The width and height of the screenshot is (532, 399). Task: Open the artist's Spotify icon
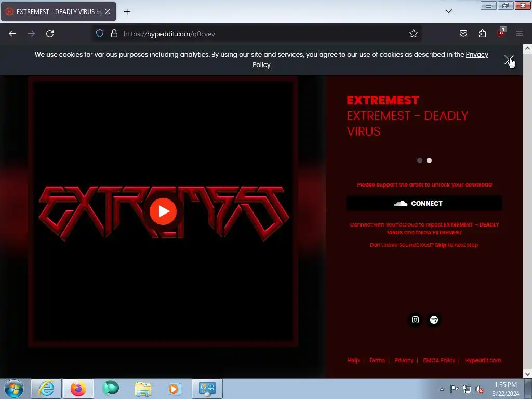434,320
